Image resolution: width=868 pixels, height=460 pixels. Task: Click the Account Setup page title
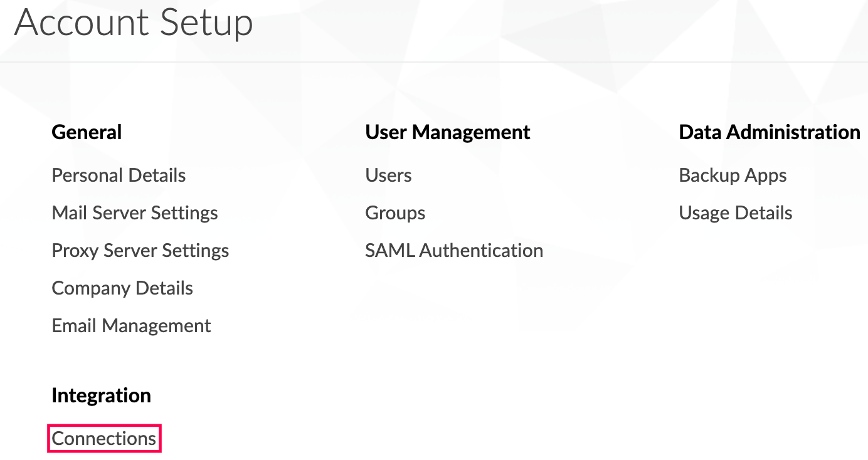coord(134,23)
